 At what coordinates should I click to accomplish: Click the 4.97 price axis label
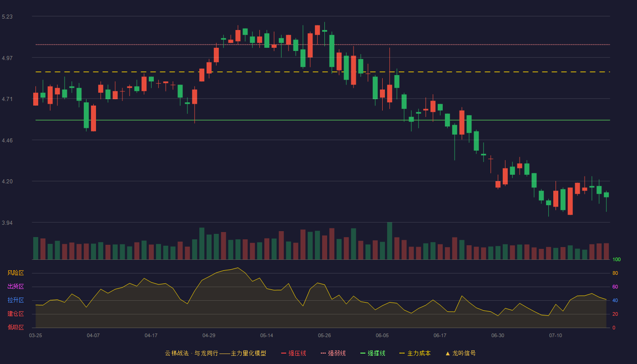pos(7,58)
